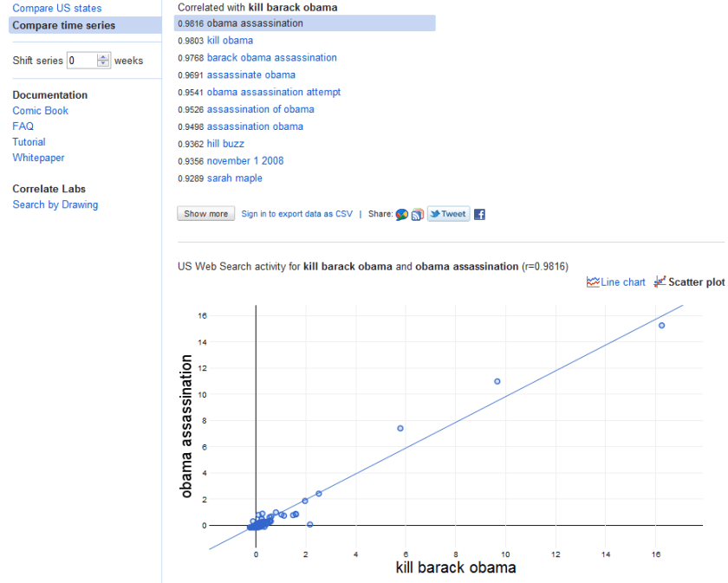Click the orange RSS feed share icon
Image resolution: width=728 pixels, height=583 pixels.
(x=417, y=214)
